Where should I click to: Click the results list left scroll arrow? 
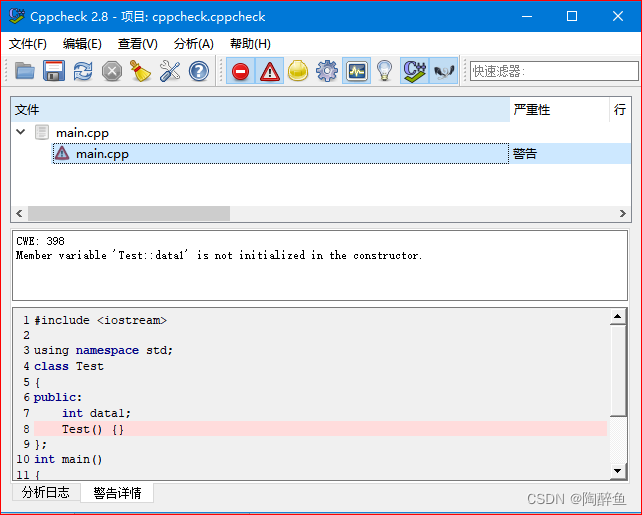[19, 213]
